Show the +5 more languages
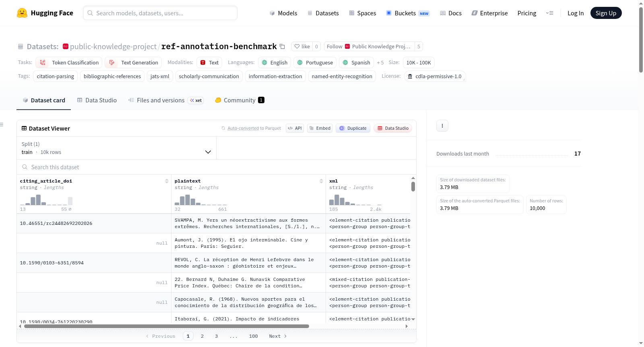The width and height of the screenshot is (644, 347). 380,62
